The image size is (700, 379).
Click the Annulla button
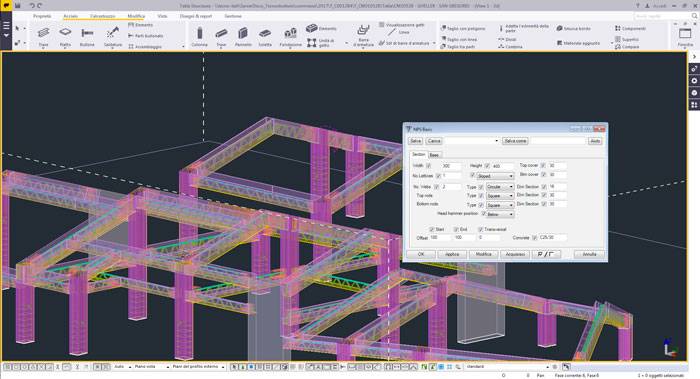(589, 254)
